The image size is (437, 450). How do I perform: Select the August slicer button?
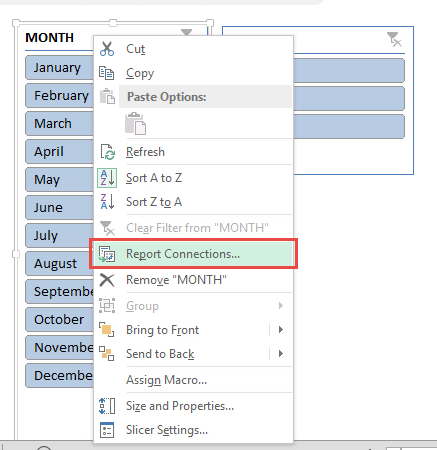coord(59,264)
